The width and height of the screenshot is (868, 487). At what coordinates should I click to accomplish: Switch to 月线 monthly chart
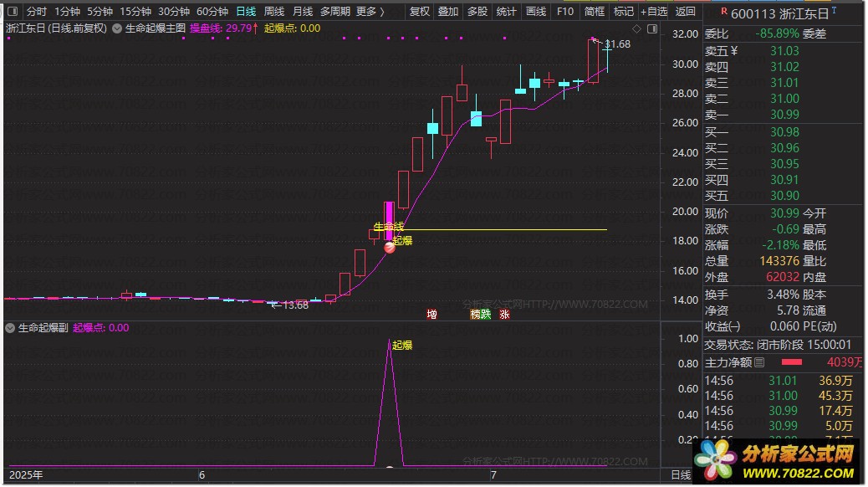[302, 11]
